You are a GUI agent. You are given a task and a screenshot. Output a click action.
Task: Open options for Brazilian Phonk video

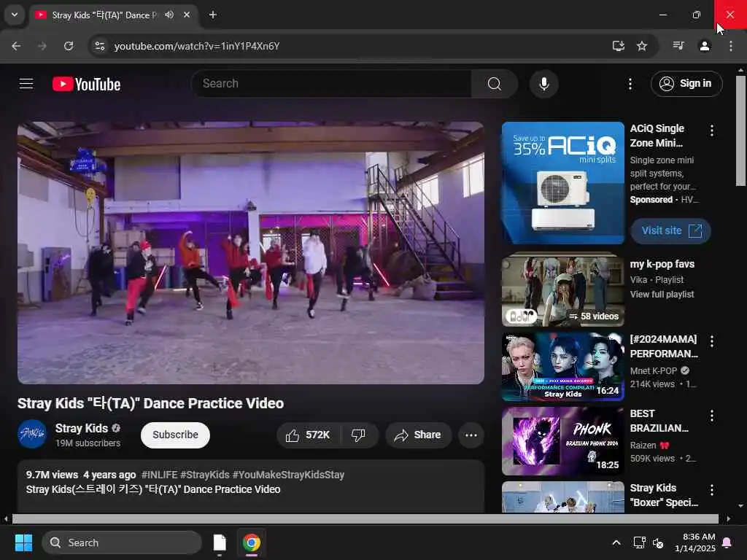coord(711,416)
